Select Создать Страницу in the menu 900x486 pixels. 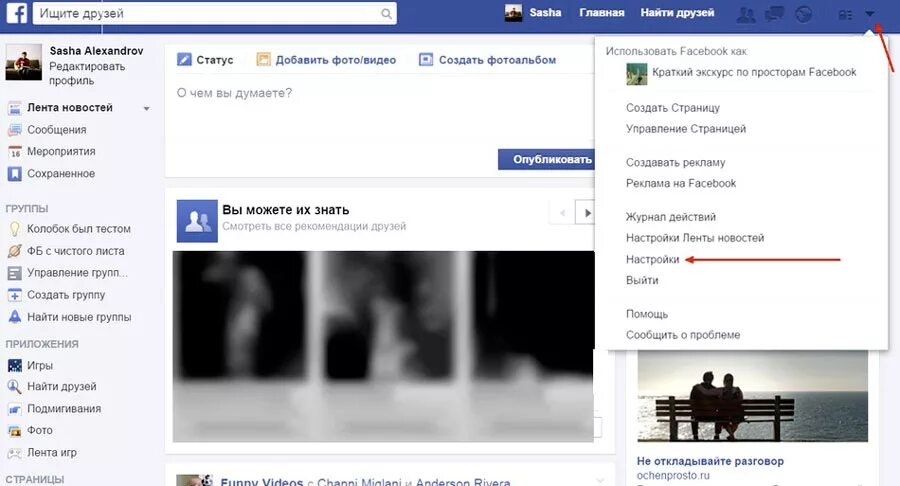(673, 108)
